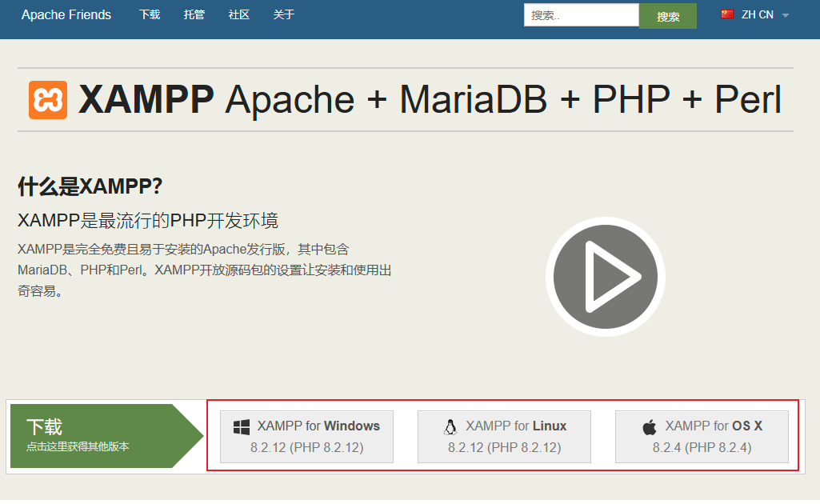Download XAMPP for Windows 8.2.12
This screenshot has height=504, width=820.
pos(306,437)
